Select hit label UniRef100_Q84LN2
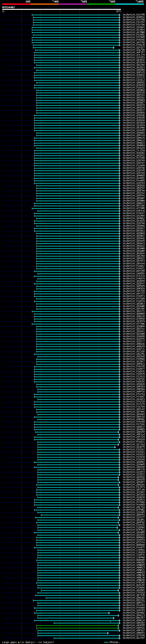This screenshot has width=146, height=644. pos(133,597)
